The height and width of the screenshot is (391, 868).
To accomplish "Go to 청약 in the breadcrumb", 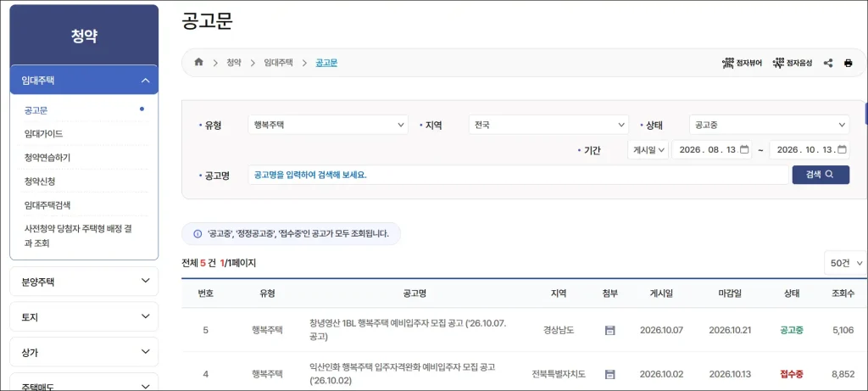I will (234, 63).
